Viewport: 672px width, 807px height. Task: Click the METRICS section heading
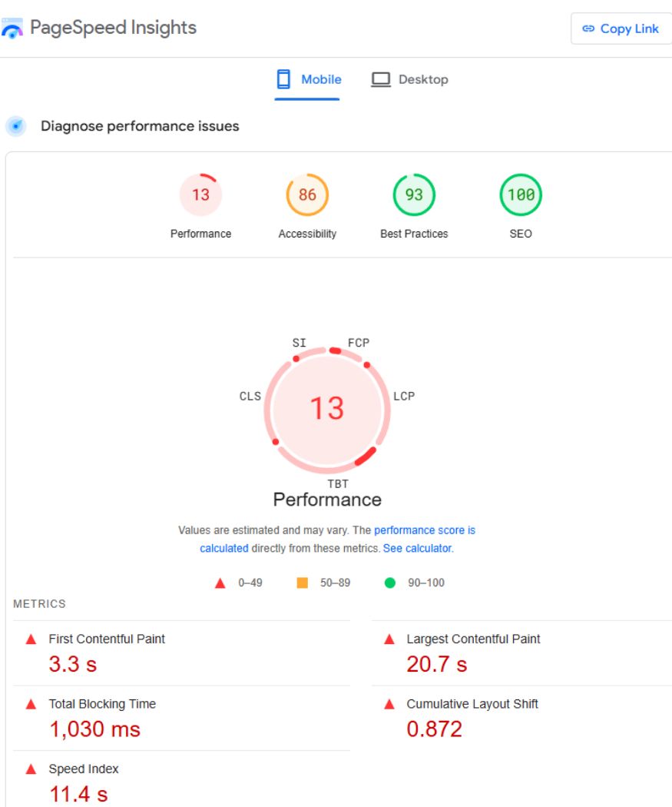point(40,603)
